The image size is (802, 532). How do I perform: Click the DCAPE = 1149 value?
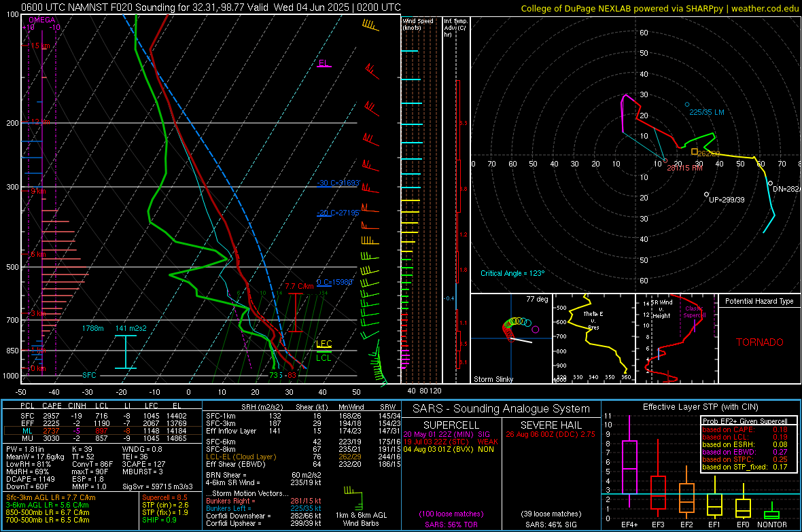30,479
